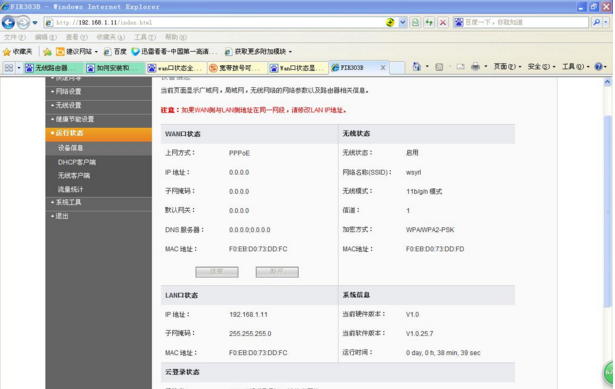The width and height of the screenshot is (615, 389).
Task: Click the browser Forward arrow button
Action: pyautogui.click(x=23, y=22)
